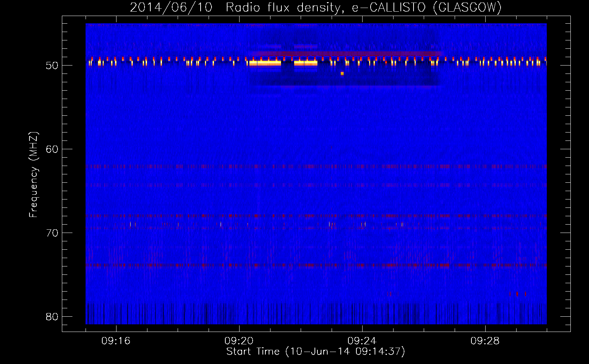The image size is (589, 364).
Task: Click the isolated orange spot just below 50 MHz
Action: [342, 74]
